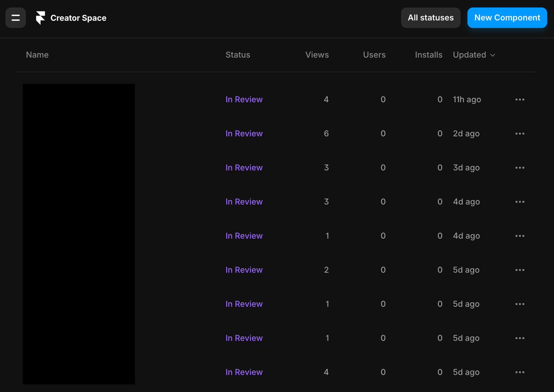The width and height of the screenshot is (554, 392).
Task: Click the users count 0 in the 3d ago row
Action: click(383, 168)
